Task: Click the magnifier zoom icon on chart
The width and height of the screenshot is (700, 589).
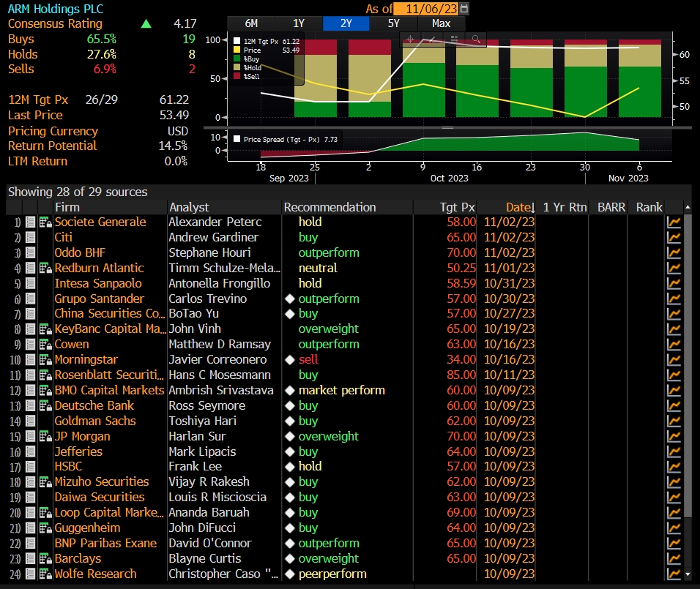Action: click(x=476, y=39)
